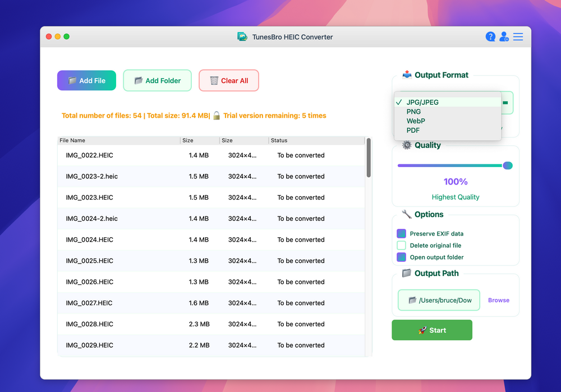Click the Options wrench icon

(407, 214)
